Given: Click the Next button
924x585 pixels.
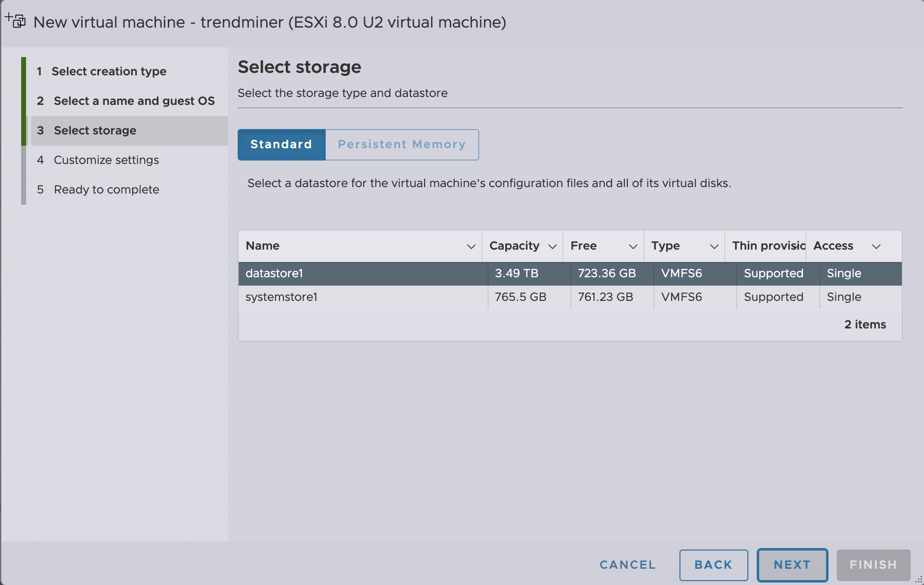Looking at the screenshot, I should tap(792, 565).
